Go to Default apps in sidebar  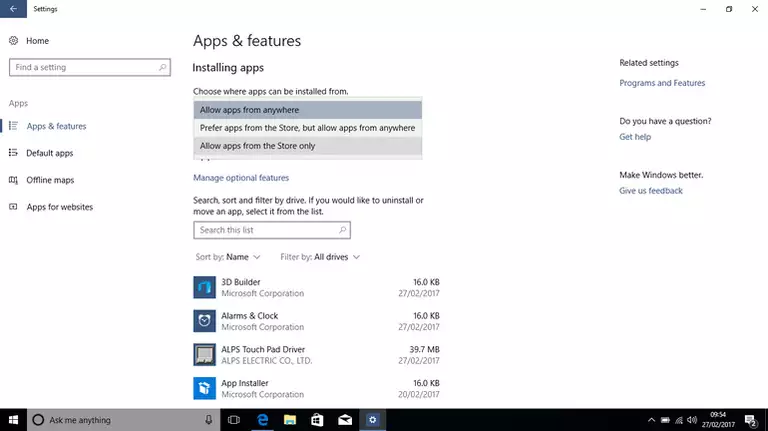pos(49,153)
